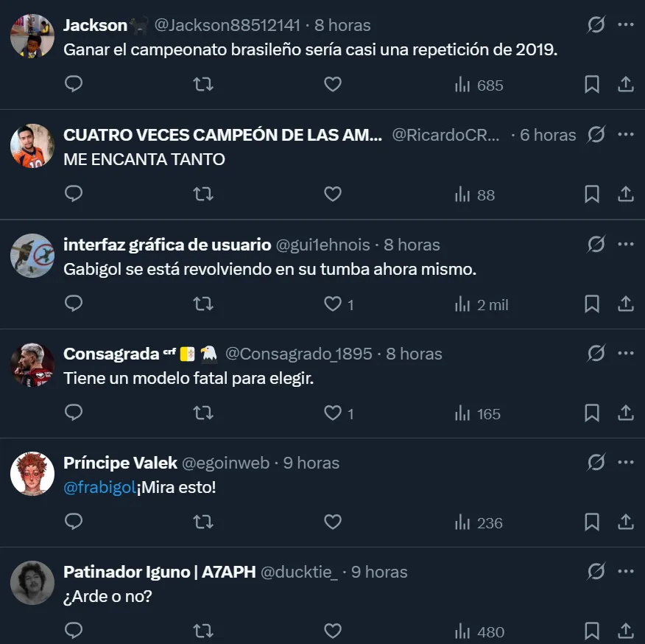Open Jackson's profile picture
Image resolution: width=645 pixels, height=644 pixels.
point(32,36)
